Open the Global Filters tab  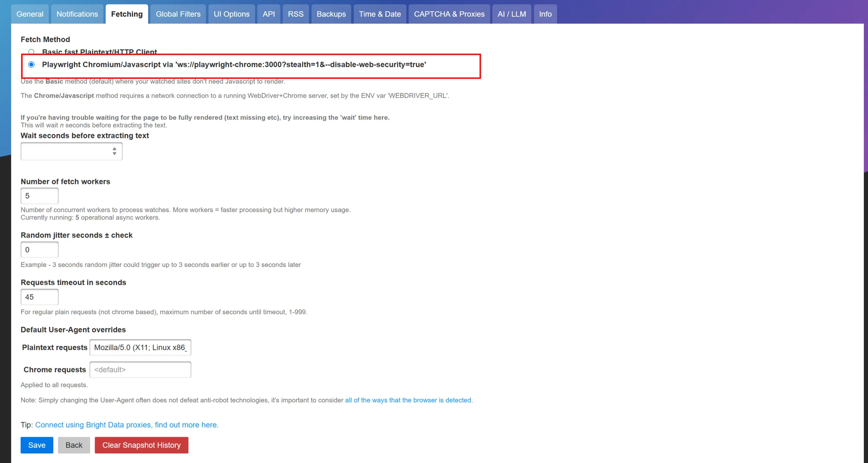pos(178,14)
